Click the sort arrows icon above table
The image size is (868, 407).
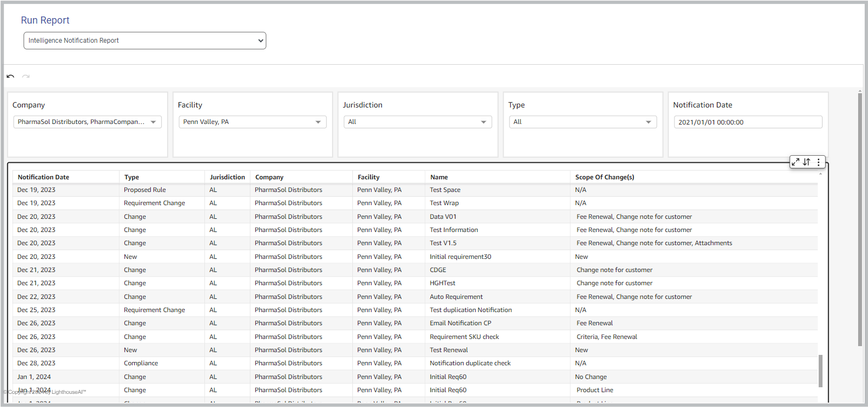(x=807, y=162)
